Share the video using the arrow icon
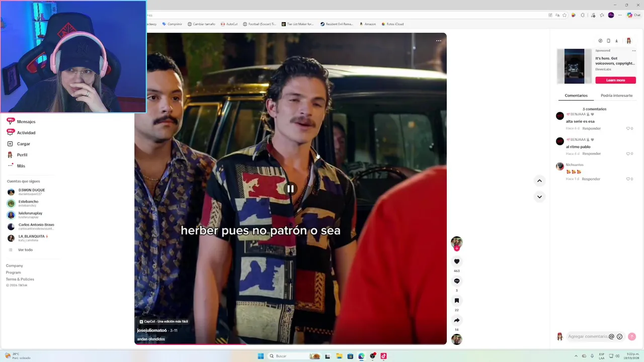Image resolution: width=644 pixels, height=362 pixels. (457, 320)
